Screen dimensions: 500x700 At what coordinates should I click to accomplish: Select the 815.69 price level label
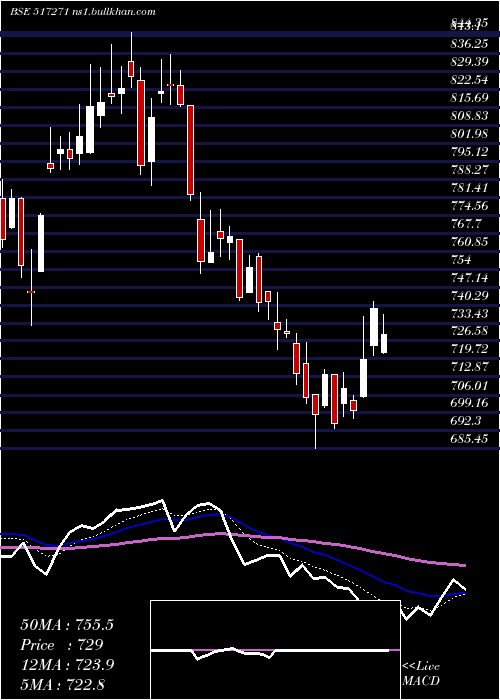coord(469,97)
